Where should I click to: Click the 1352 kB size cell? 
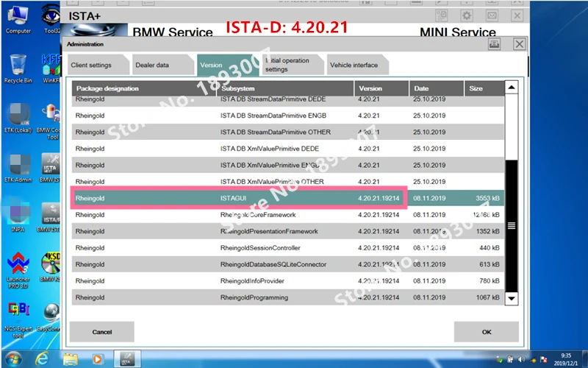pyautogui.click(x=487, y=231)
